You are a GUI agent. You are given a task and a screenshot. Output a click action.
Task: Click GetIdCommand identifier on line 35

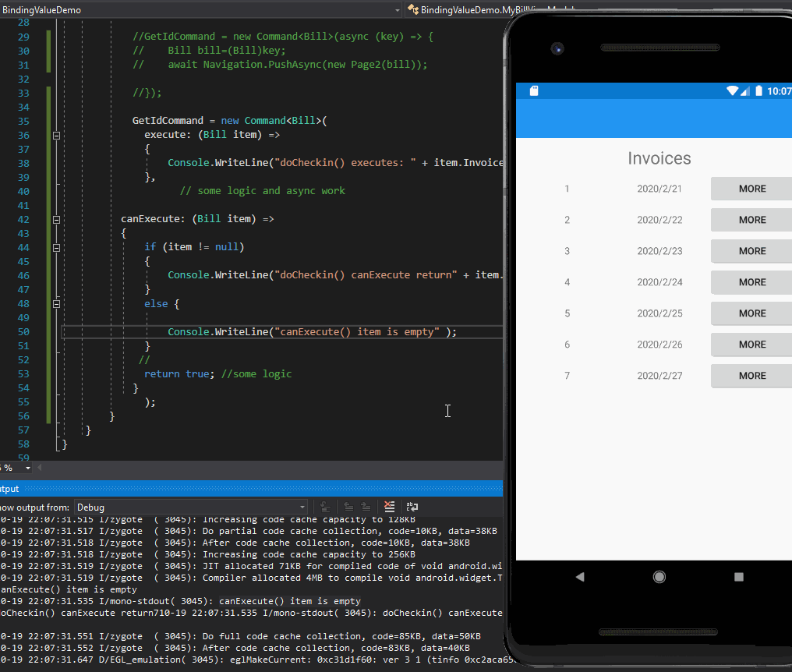point(168,121)
